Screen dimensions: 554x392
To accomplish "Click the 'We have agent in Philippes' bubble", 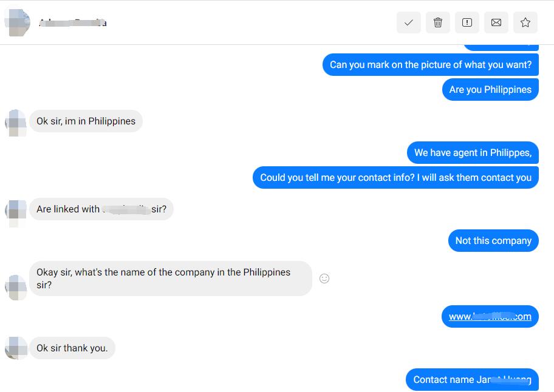I will (473, 153).
